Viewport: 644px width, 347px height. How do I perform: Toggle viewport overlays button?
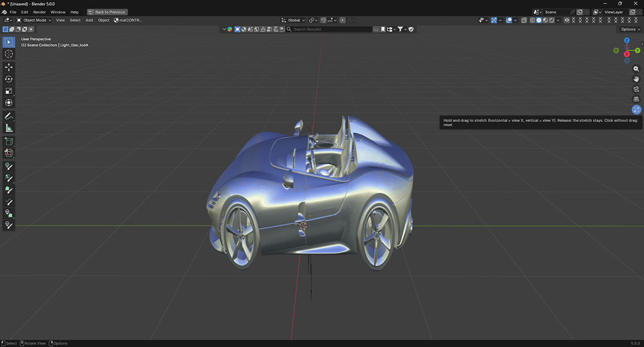[x=509, y=20]
